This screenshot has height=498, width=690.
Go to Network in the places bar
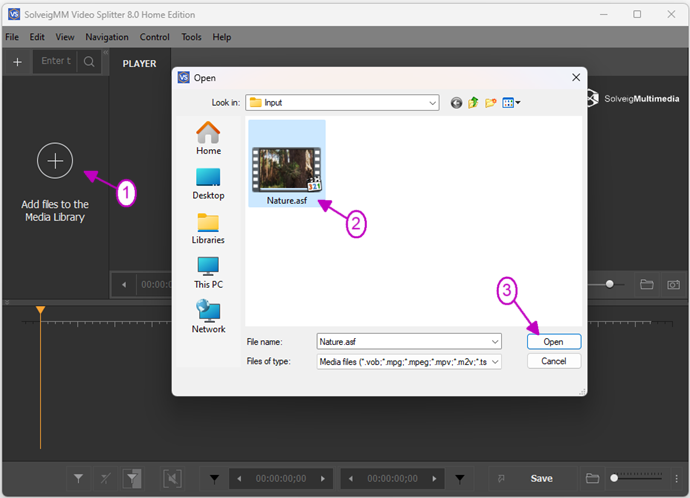coord(208,317)
